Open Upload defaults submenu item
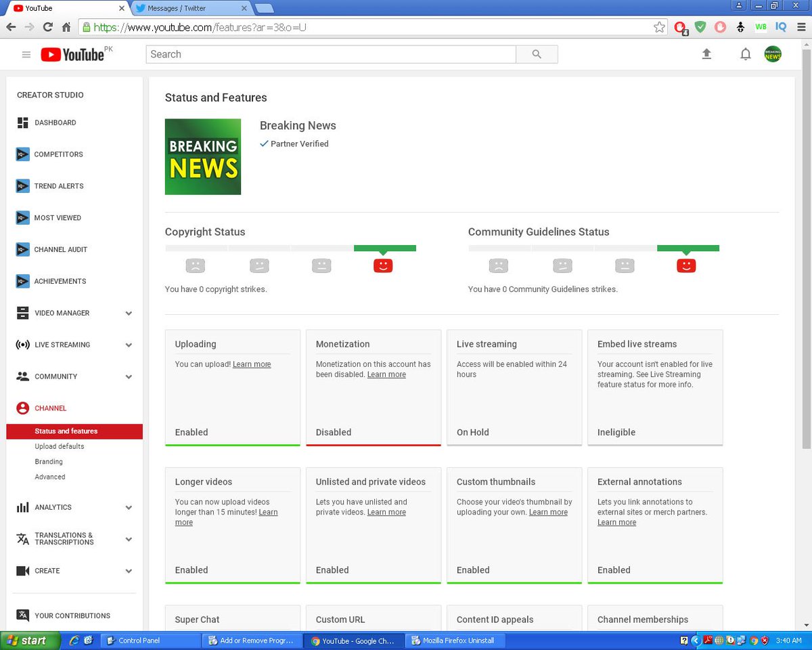 [x=60, y=446]
